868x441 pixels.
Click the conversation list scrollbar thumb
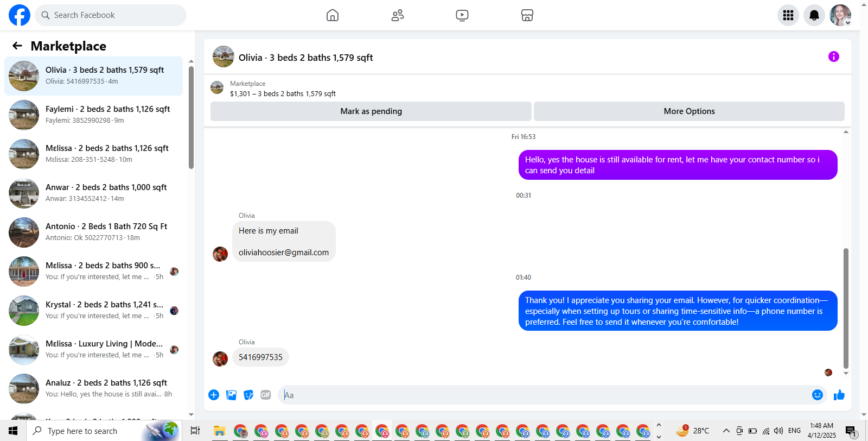coord(191,117)
